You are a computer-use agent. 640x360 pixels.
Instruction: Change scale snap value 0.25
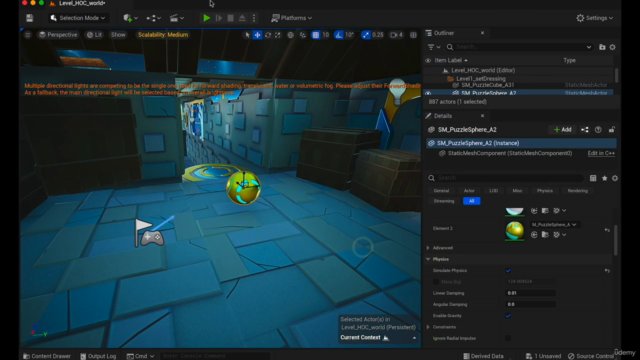coord(378,35)
